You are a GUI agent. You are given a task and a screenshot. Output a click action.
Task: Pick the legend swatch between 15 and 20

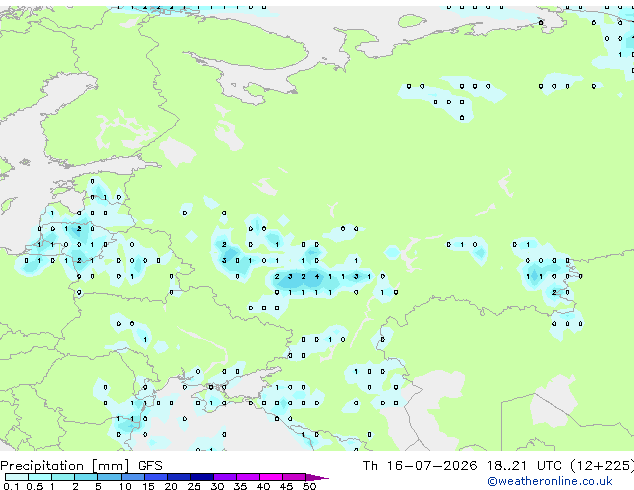[x=156, y=477]
